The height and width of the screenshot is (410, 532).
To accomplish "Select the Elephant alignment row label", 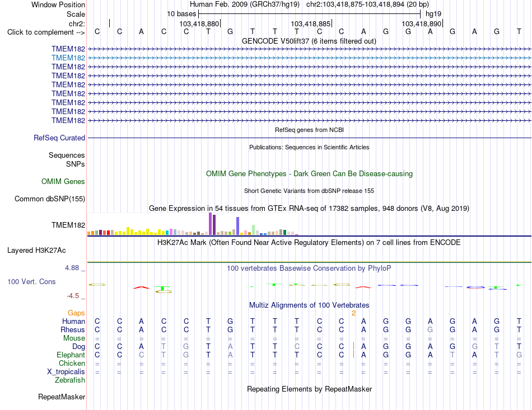I will coord(71,355).
